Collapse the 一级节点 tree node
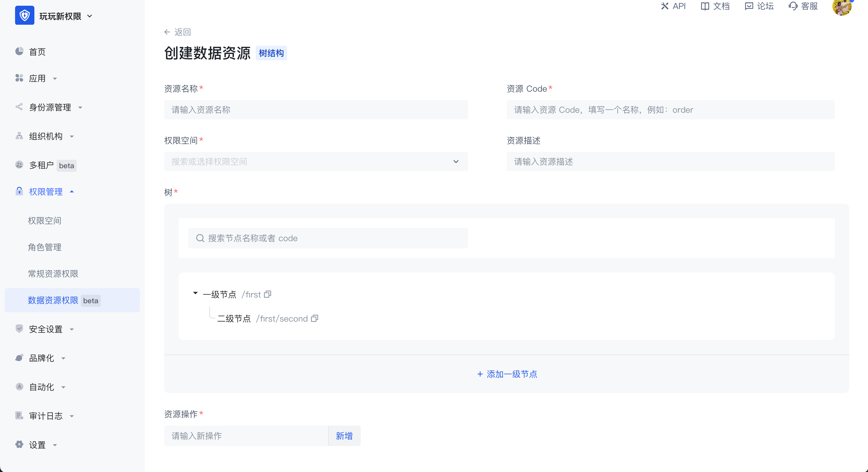Image resolution: width=868 pixels, height=472 pixels. [x=195, y=294]
